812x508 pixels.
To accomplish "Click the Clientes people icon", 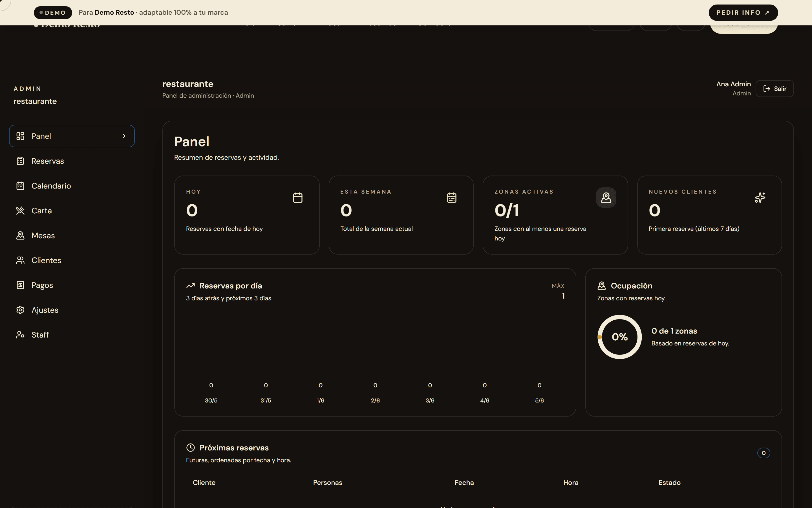I will coord(20,260).
